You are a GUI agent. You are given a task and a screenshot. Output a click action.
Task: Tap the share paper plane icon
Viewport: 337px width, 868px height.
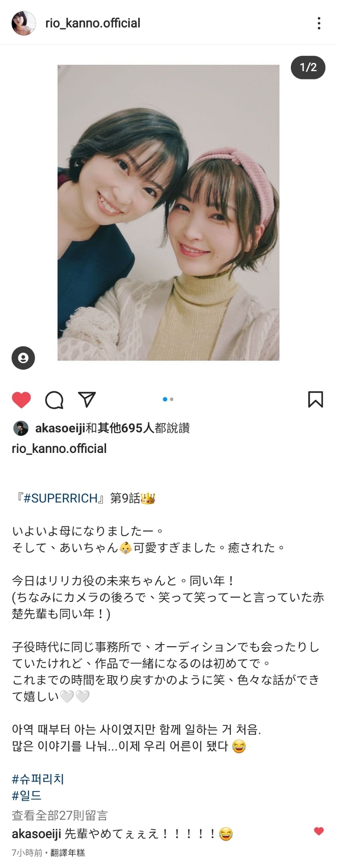tap(87, 399)
